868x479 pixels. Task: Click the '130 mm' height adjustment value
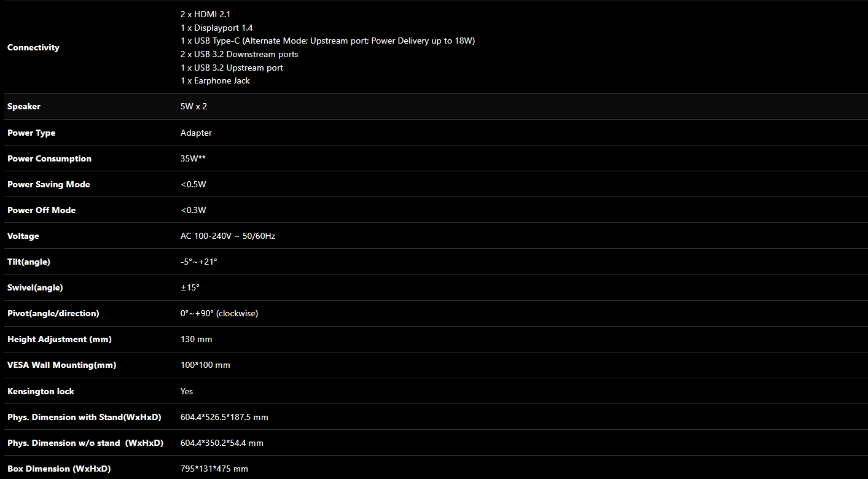(x=196, y=340)
